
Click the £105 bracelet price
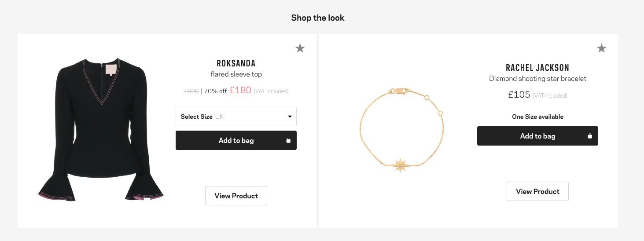[x=519, y=95]
